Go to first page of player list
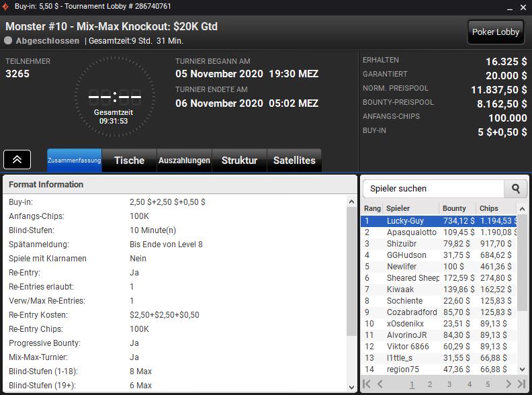Screen dimensions: 532x395 tap(367, 384)
